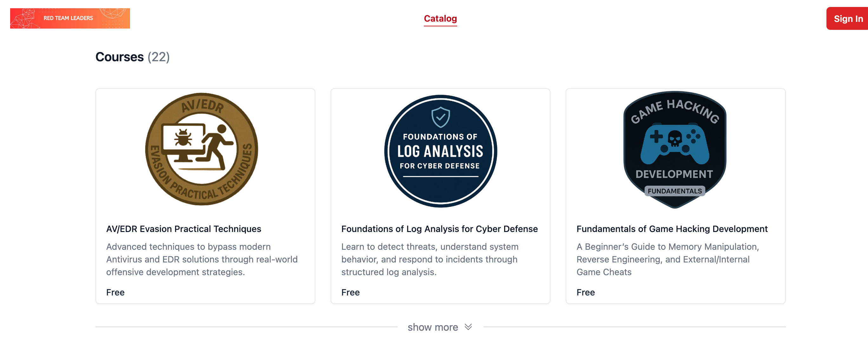Open Fundamentals of Game Hacking Development title

pyautogui.click(x=672, y=229)
